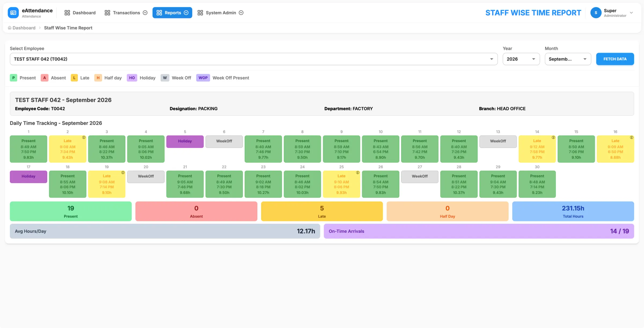Image resolution: width=644 pixels, height=328 pixels.
Task: Click the yellow L Late legend badge
Action: 74,78
